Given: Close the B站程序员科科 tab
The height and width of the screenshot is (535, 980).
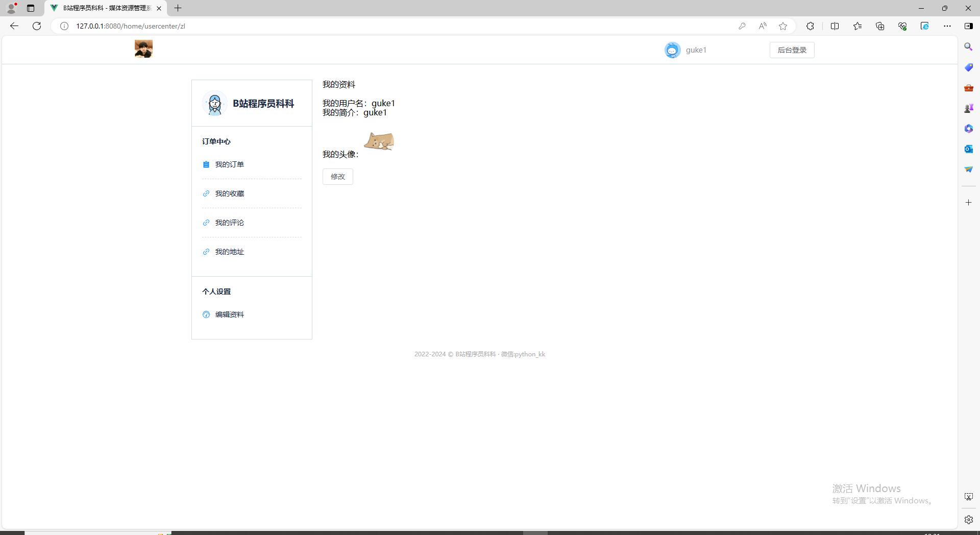Looking at the screenshot, I should [x=159, y=8].
